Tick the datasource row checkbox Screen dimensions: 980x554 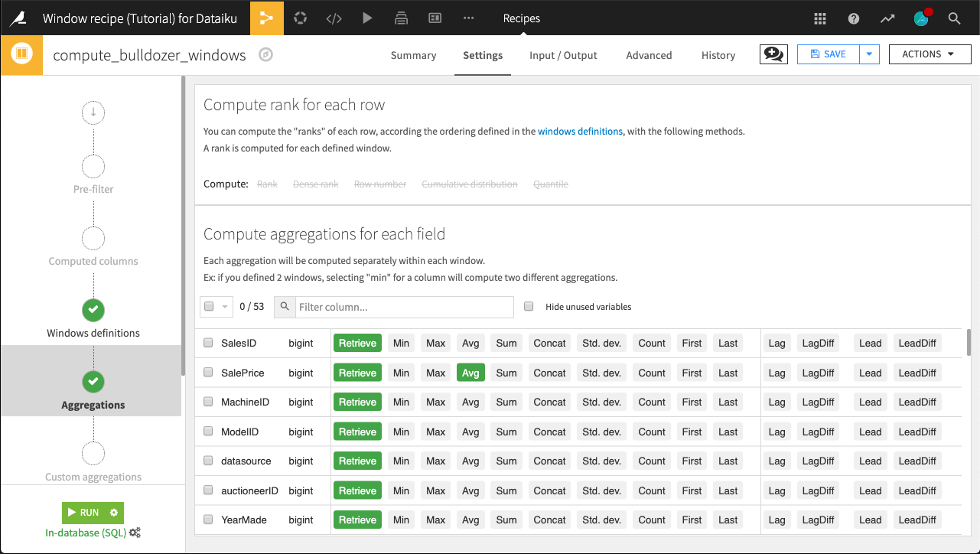coord(208,461)
